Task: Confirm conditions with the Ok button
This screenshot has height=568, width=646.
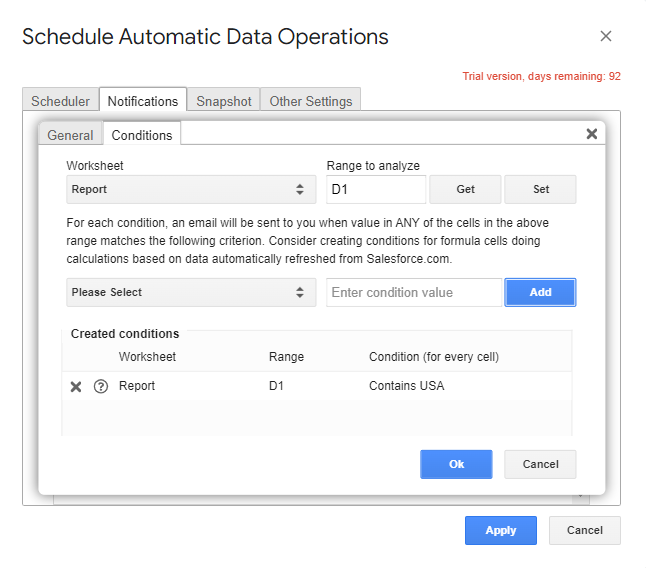Action: click(x=456, y=464)
